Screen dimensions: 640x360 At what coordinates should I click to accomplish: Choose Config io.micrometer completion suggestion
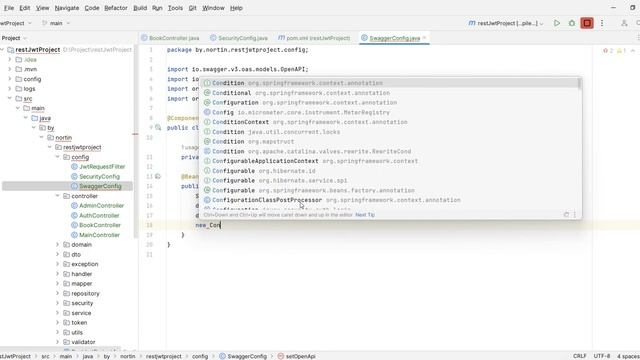(390, 112)
